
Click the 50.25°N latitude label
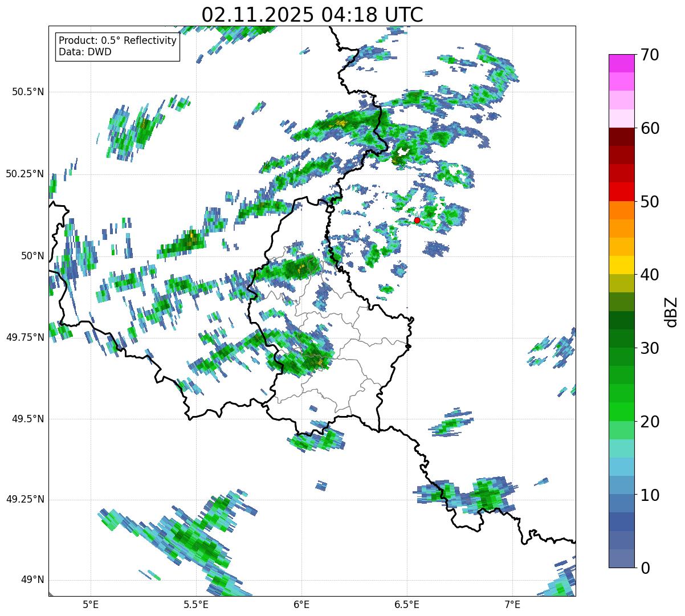(25, 174)
